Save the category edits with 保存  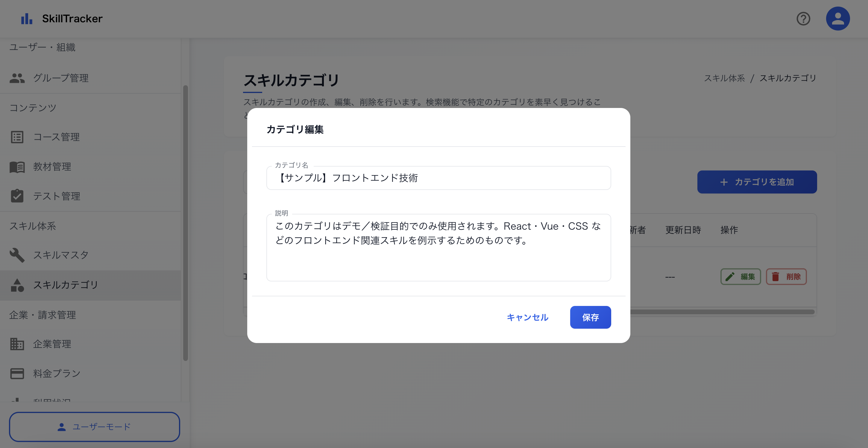(x=590, y=317)
